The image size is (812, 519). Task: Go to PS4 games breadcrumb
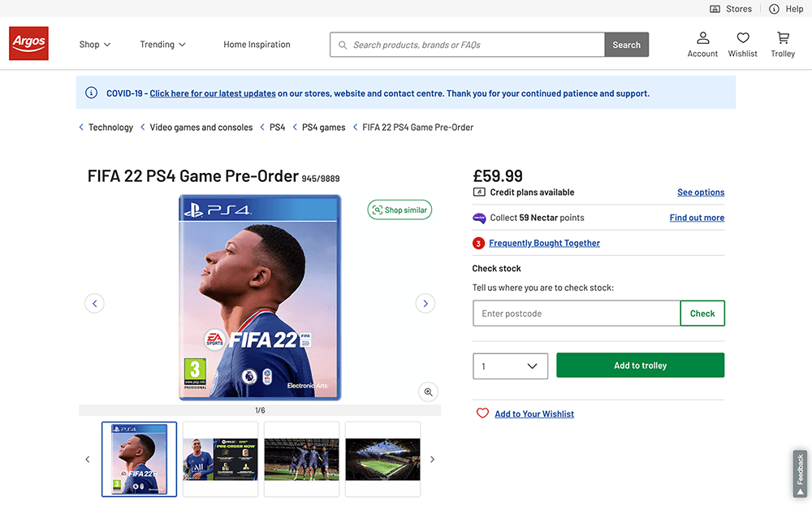point(323,128)
